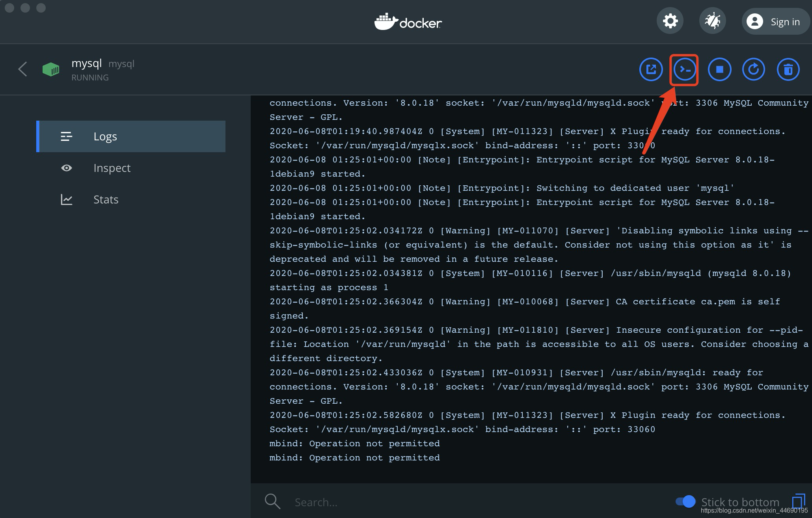Click the gray mysql image name label
812x518 pixels.
(121, 64)
